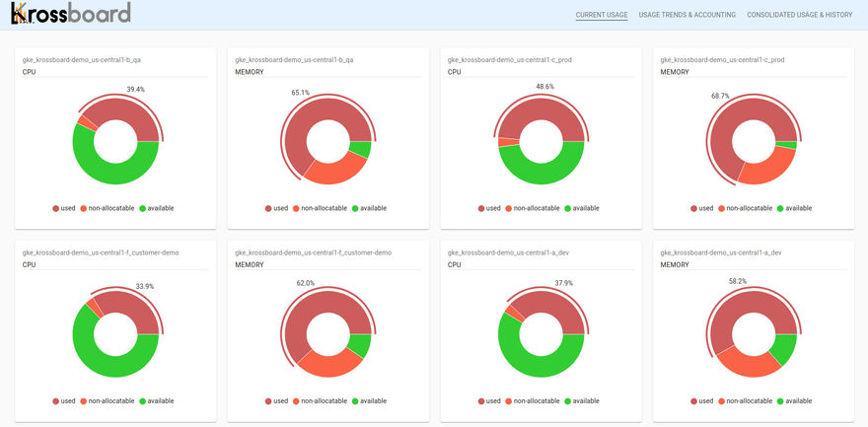Click 'non-allocatable' legend dot in b_qa CPU chart
The height and width of the screenshot is (427, 868).
click(83, 208)
